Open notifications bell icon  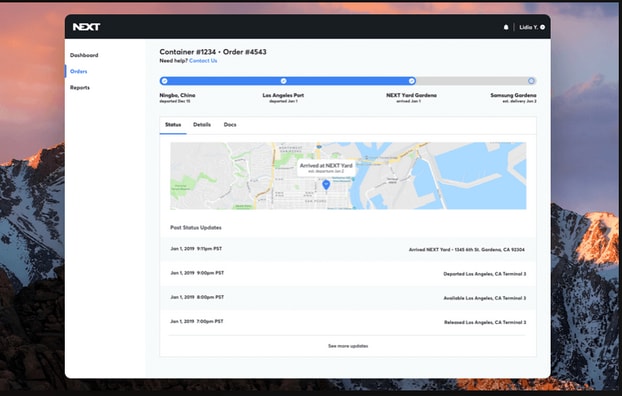pyautogui.click(x=506, y=27)
